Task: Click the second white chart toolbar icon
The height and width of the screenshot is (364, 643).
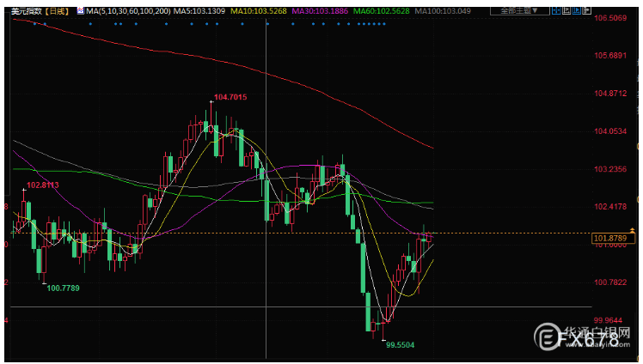Action: pos(566,10)
